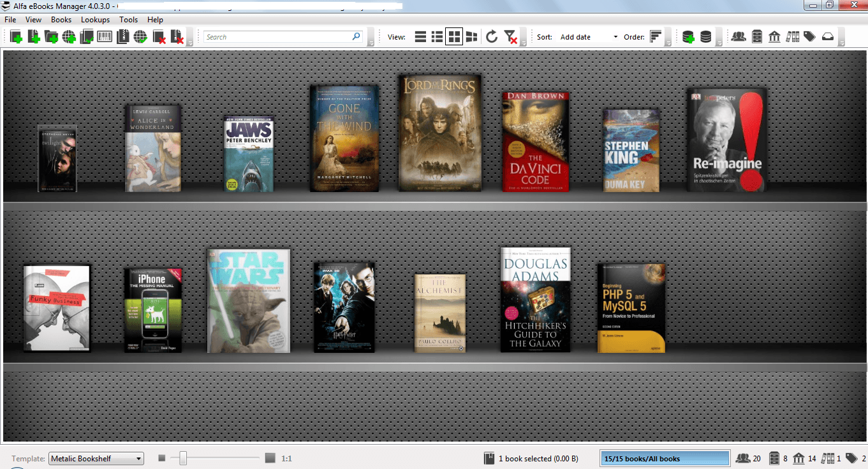Expand the sort toolbar overflow arrow

click(668, 37)
